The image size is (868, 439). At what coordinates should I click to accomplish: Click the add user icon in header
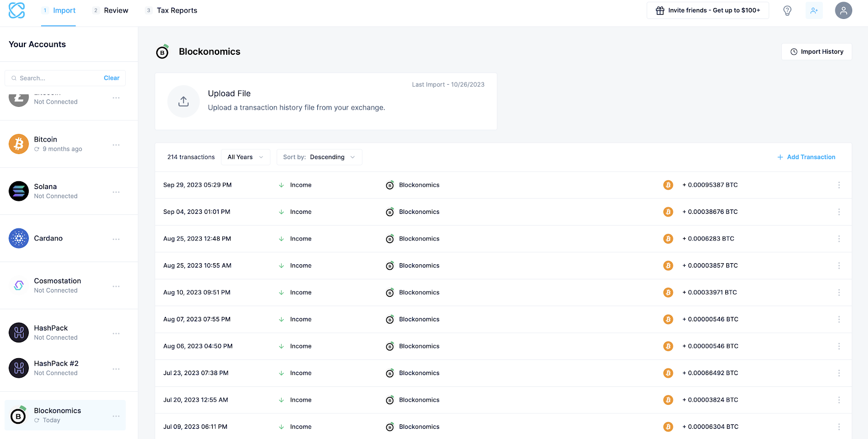point(814,10)
